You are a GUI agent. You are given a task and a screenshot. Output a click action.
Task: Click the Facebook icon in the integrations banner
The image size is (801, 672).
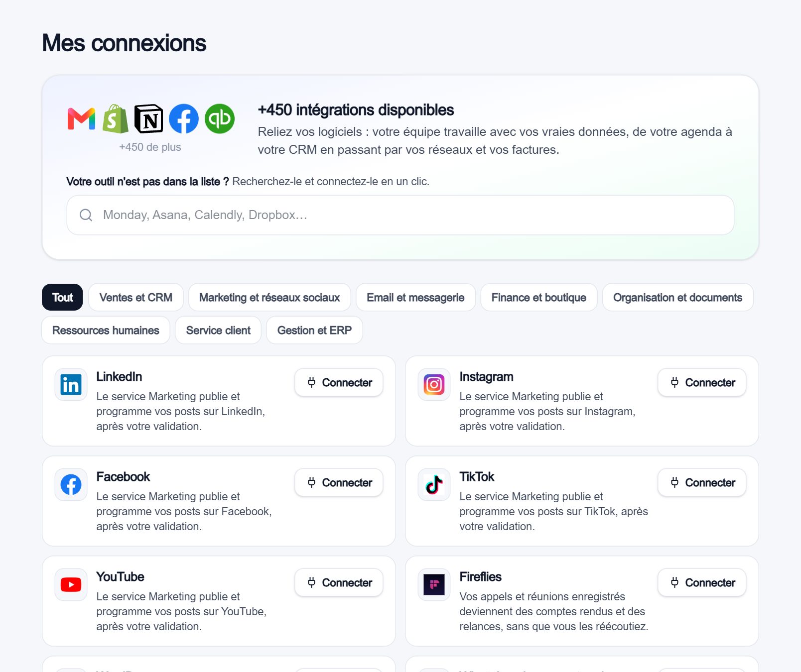(x=184, y=119)
